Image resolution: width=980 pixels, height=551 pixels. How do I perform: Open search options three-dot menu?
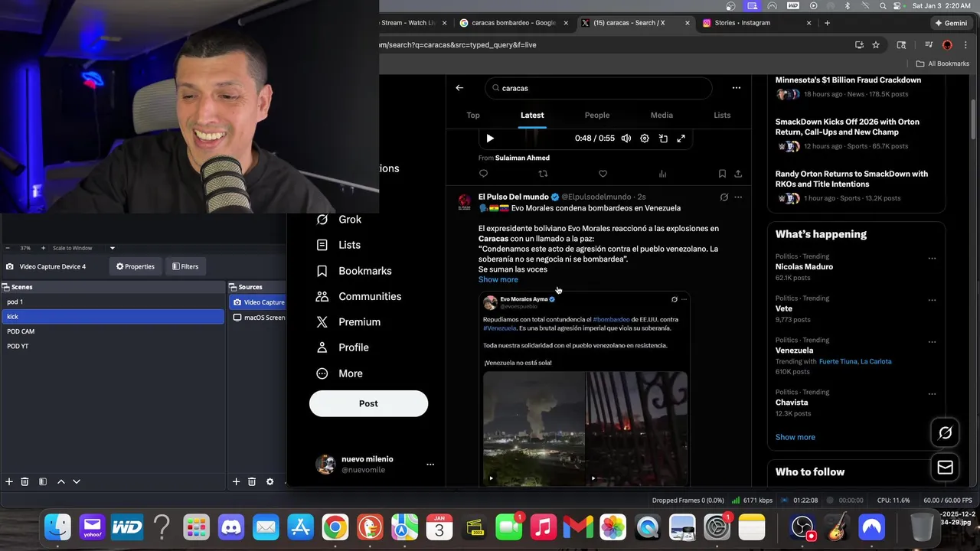736,88
